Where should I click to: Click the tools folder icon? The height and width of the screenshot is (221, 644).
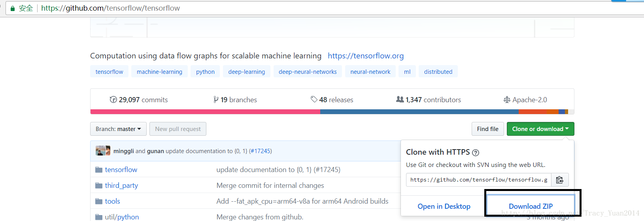point(99,201)
